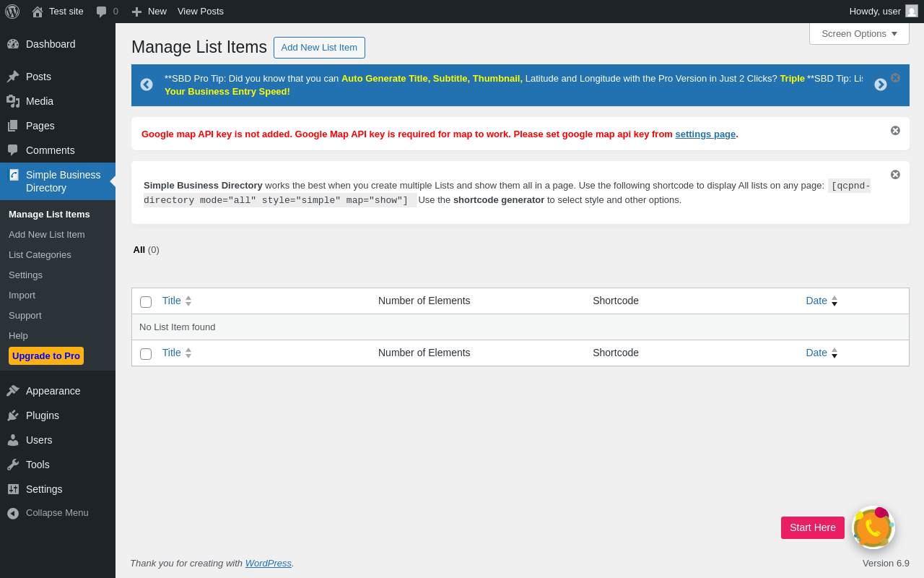Open List Categories submenu

tap(40, 254)
